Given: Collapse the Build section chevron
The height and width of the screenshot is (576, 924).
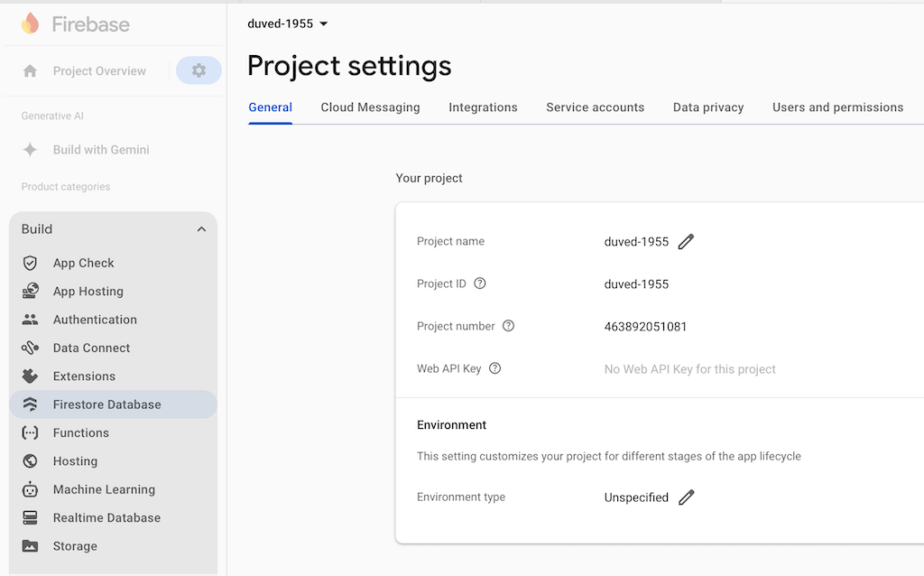Looking at the screenshot, I should click(x=201, y=229).
